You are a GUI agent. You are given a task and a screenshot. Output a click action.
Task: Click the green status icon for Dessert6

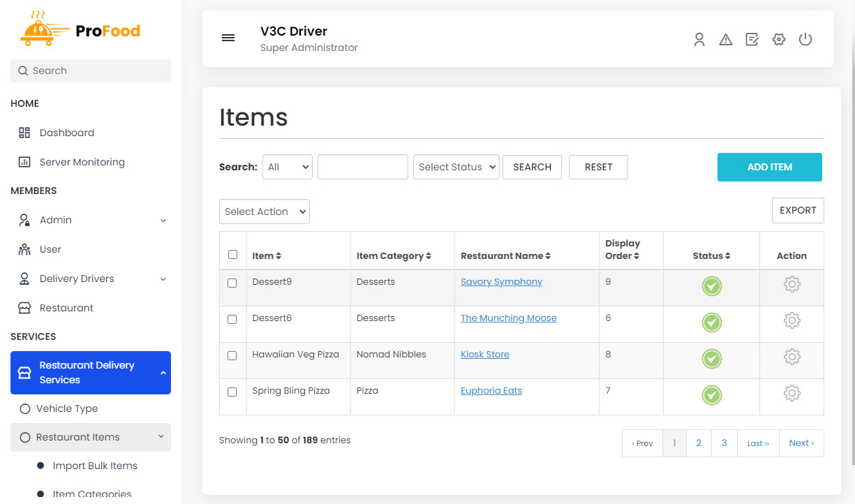pos(711,323)
